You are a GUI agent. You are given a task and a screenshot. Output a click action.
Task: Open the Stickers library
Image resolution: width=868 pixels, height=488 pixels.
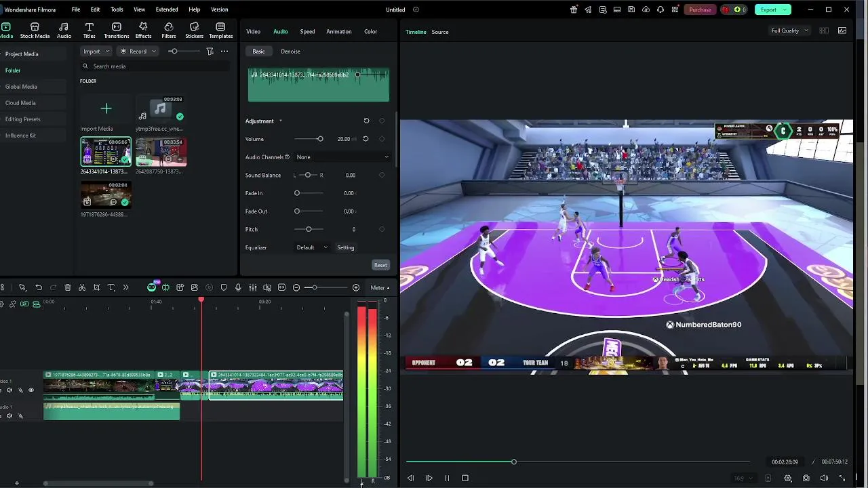194,30
